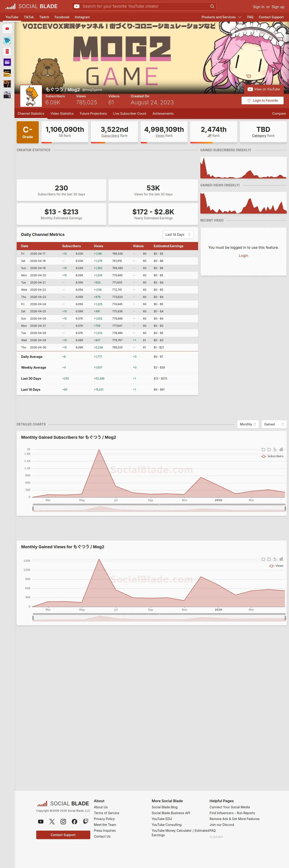Select the Twitch platform tab
Image resolution: width=289 pixels, height=868 pixels.
tap(44, 17)
